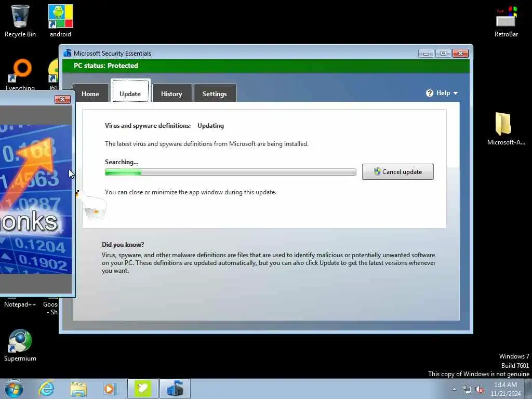
Task: Open the History tab
Action: 171,94
